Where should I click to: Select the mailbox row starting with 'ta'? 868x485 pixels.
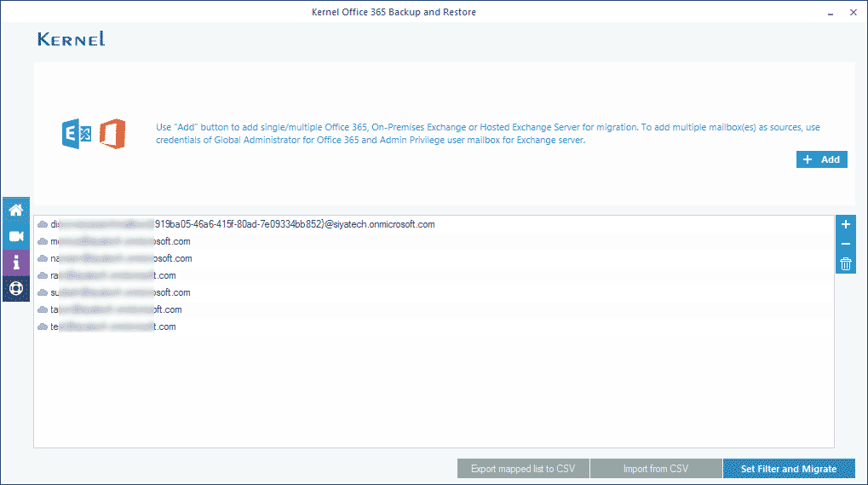(x=434, y=309)
